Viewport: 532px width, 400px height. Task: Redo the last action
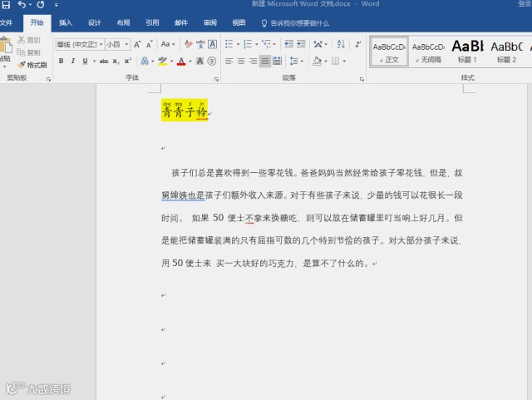point(41,4)
